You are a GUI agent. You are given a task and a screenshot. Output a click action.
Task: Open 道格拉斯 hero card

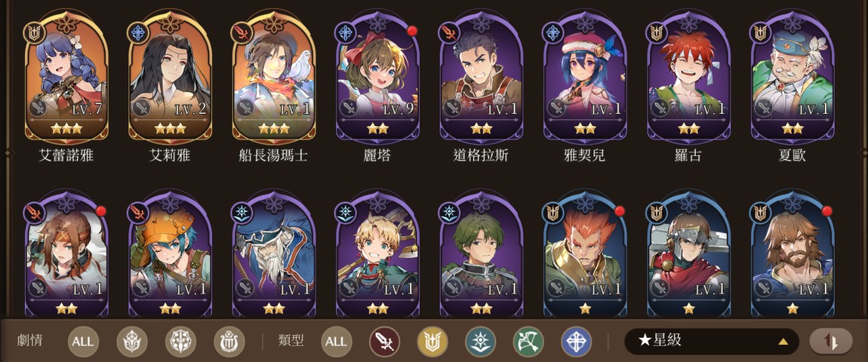(x=481, y=78)
